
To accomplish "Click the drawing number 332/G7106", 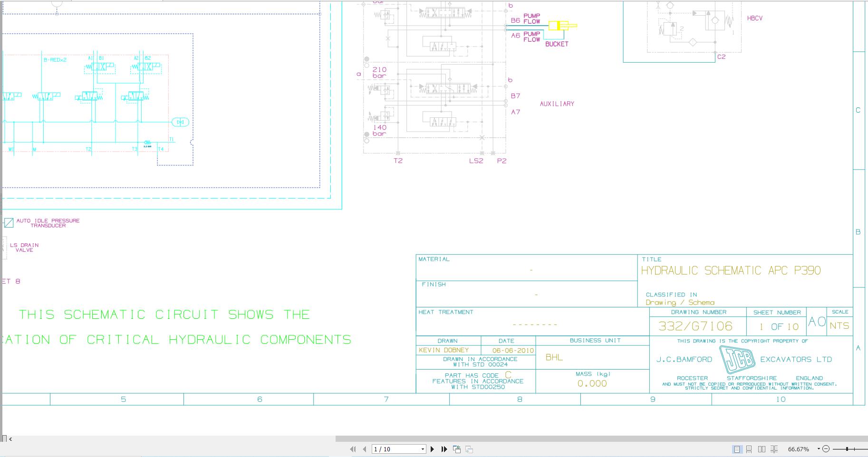I will pyautogui.click(x=695, y=326).
